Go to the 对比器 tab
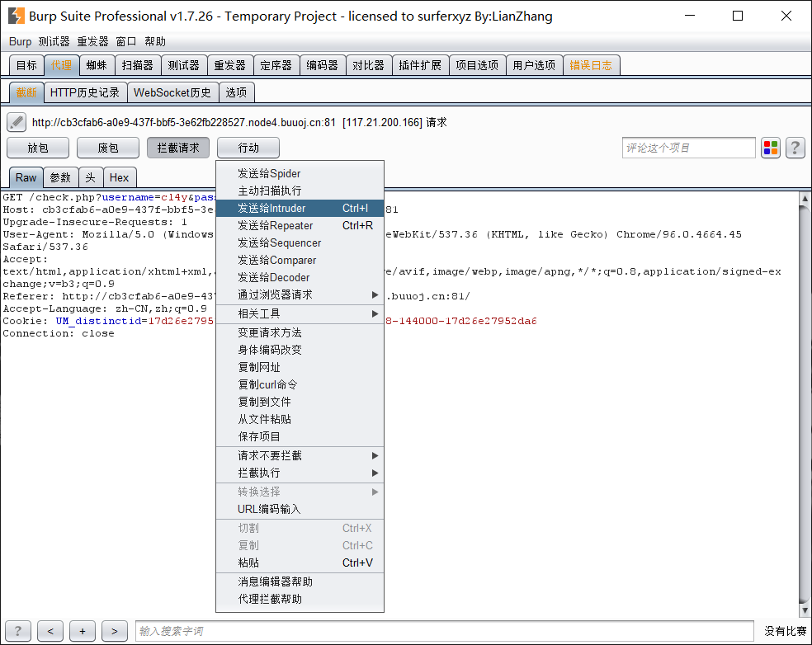 [369, 65]
